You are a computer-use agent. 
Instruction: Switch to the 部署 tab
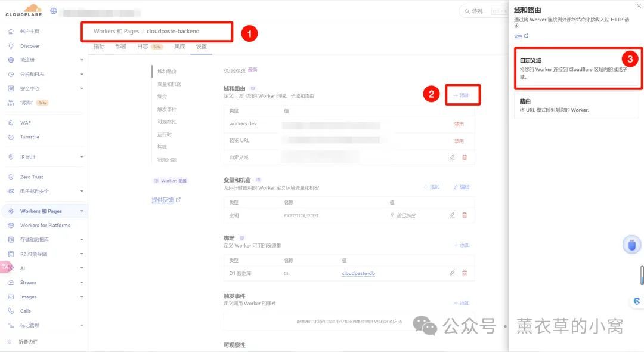120,47
